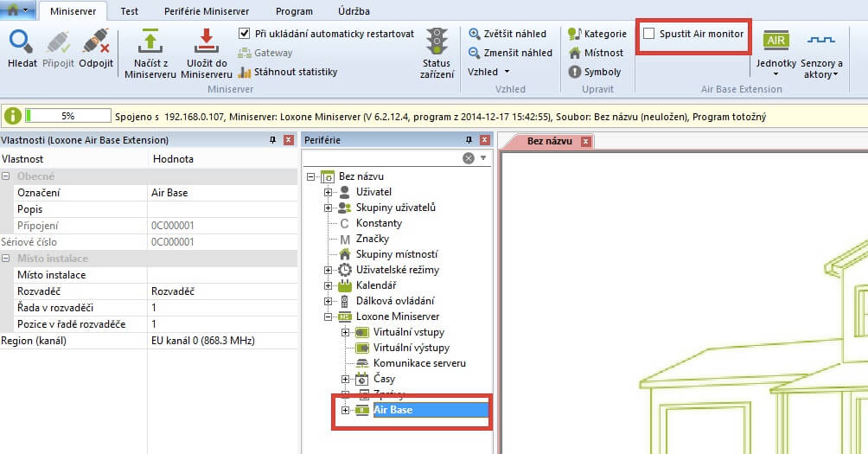The width and height of the screenshot is (868, 454).
Task: Click the Odpojit disconnect icon
Action: click(x=94, y=42)
